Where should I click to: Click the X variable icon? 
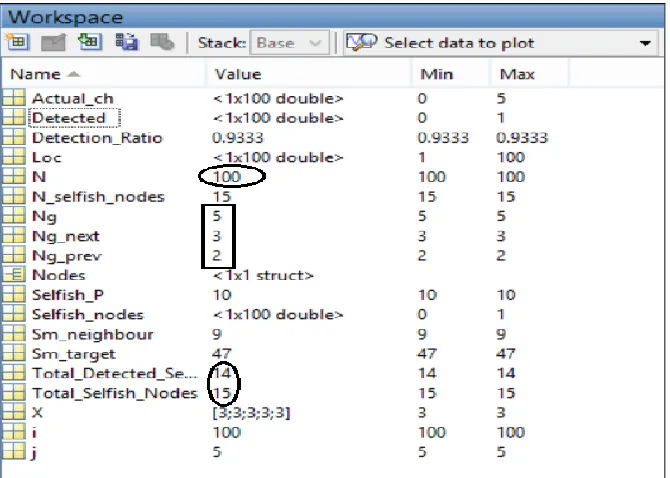[14, 413]
